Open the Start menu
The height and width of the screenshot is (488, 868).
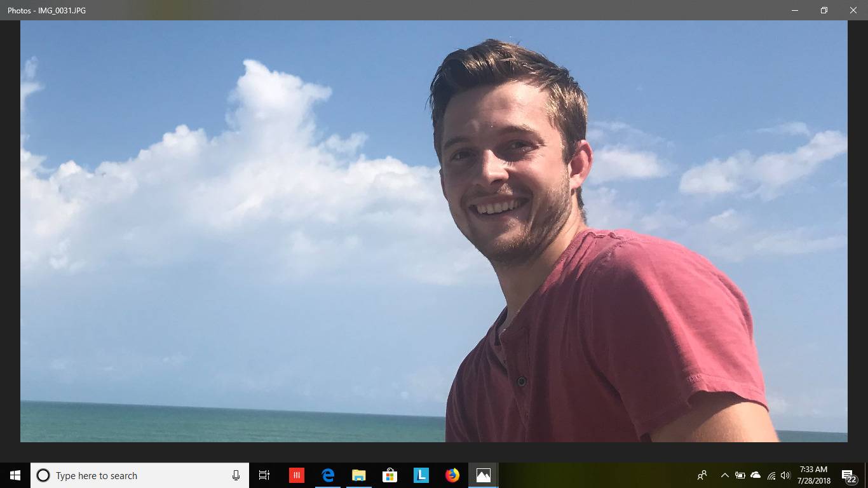coord(14,475)
